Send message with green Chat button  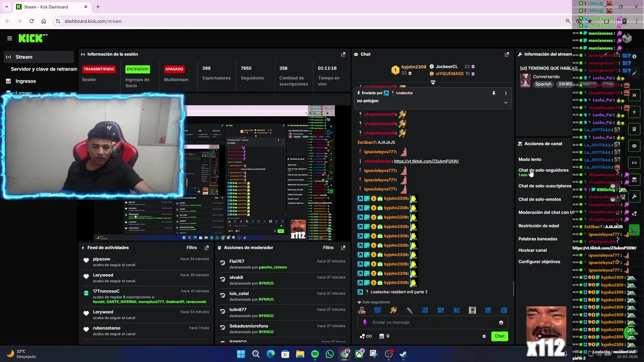click(499, 336)
